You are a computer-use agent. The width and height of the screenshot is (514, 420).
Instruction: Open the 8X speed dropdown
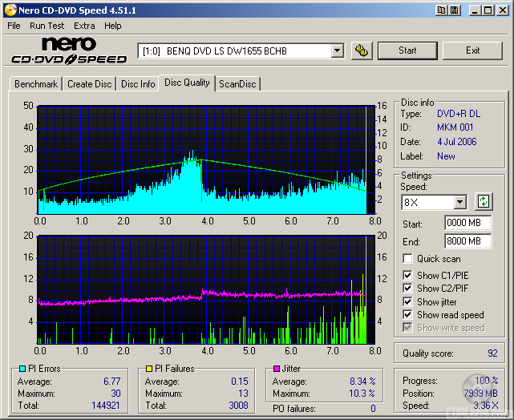(x=459, y=202)
